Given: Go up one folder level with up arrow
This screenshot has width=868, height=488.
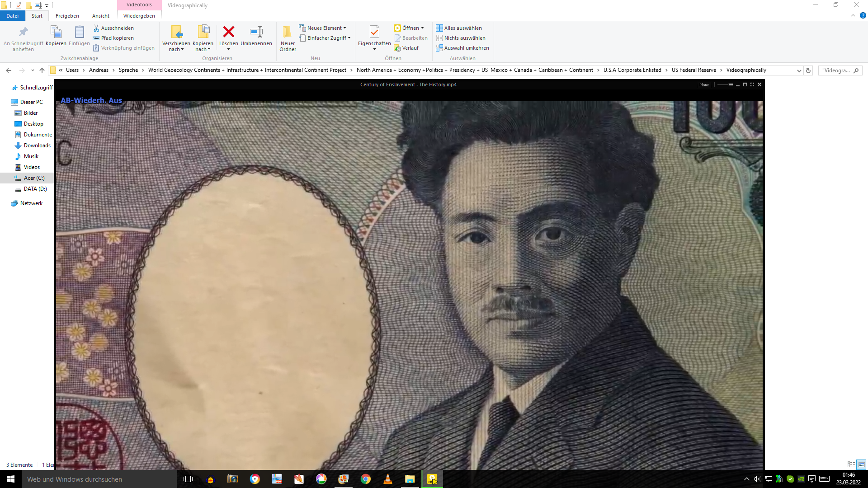Looking at the screenshot, I should (x=42, y=70).
